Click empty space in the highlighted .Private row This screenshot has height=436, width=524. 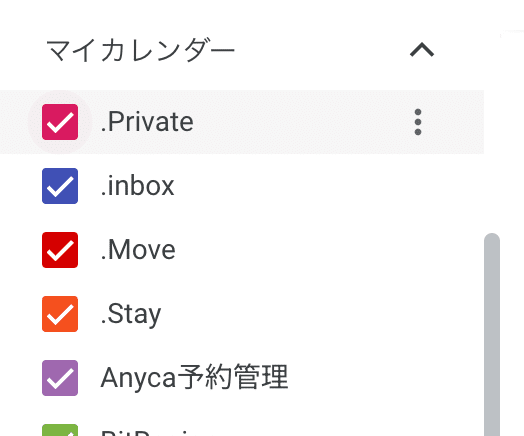tap(301, 122)
